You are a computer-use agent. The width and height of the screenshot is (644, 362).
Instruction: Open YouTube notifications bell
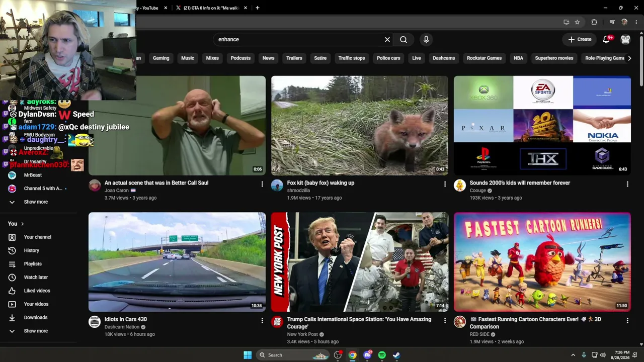point(606,39)
